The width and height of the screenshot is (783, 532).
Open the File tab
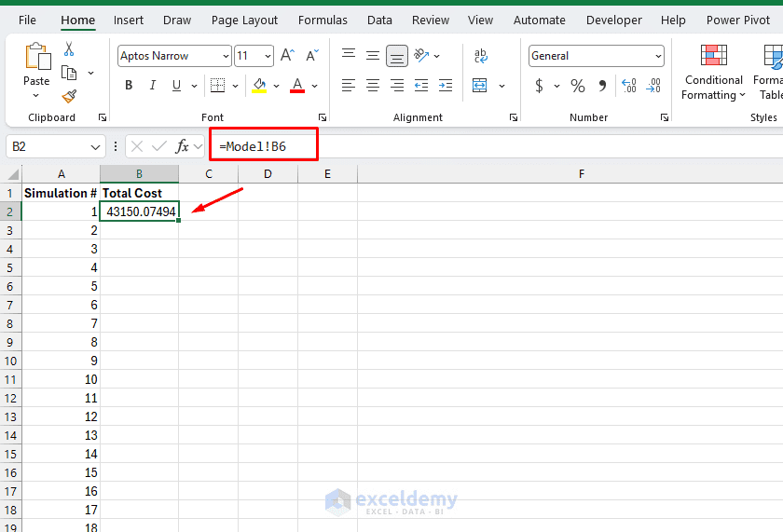[x=27, y=20]
